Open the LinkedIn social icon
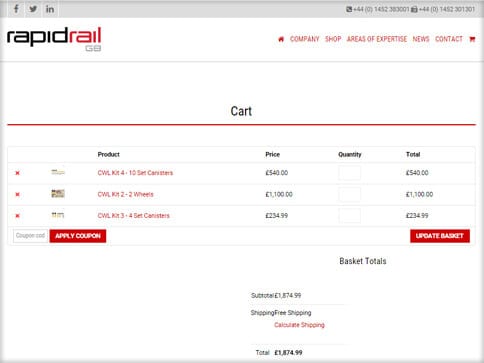Screen dimensions: 484x363 click(x=50, y=9)
